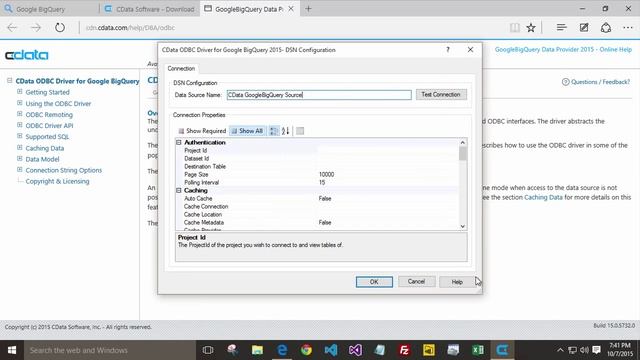Open the Windows Start menu

click(12, 350)
